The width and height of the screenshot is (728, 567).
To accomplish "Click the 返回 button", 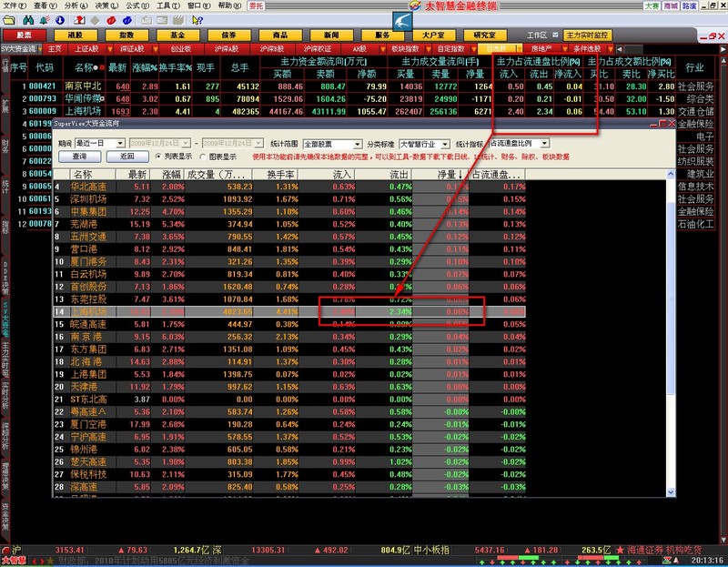I will [127, 157].
